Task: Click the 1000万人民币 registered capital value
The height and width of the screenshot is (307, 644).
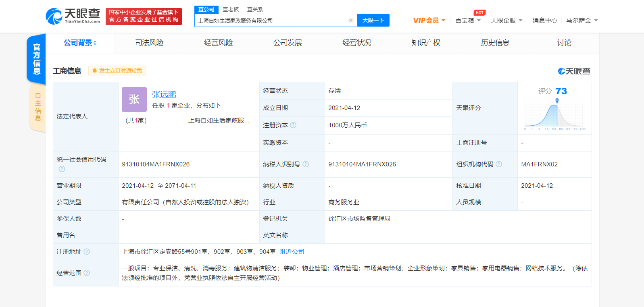Action: 348,125
